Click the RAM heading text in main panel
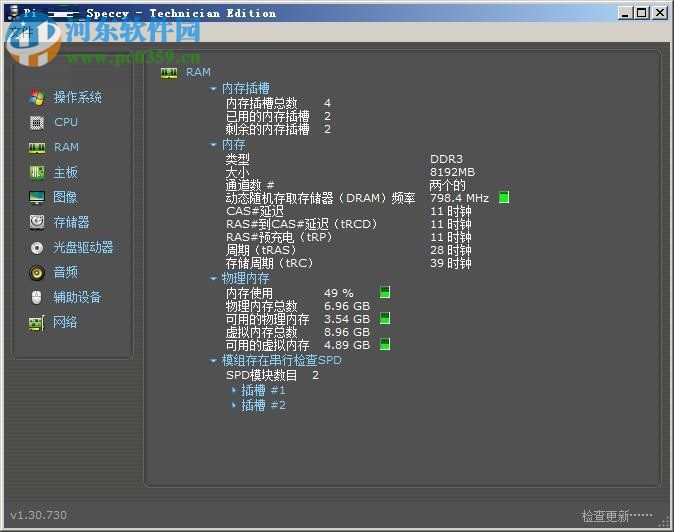This screenshot has height=532, width=674. coord(198,72)
